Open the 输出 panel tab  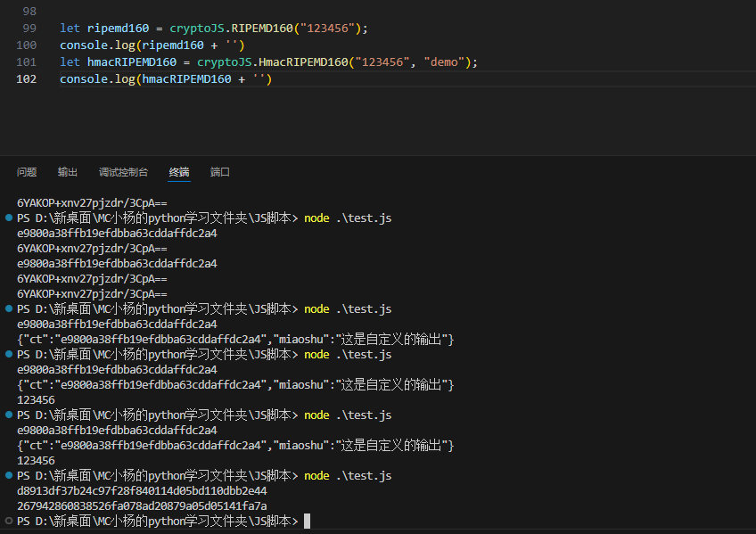pos(68,172)
